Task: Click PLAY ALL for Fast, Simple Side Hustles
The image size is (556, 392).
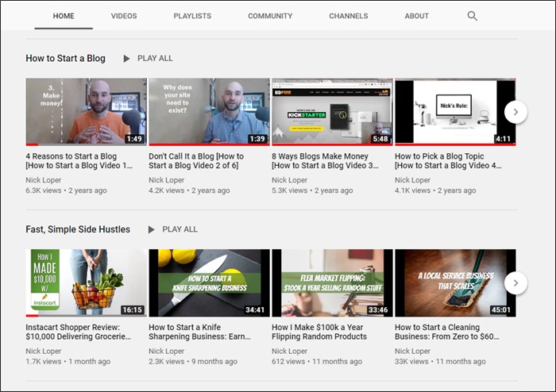Action: pyautogui.click(x=180, y=229)
